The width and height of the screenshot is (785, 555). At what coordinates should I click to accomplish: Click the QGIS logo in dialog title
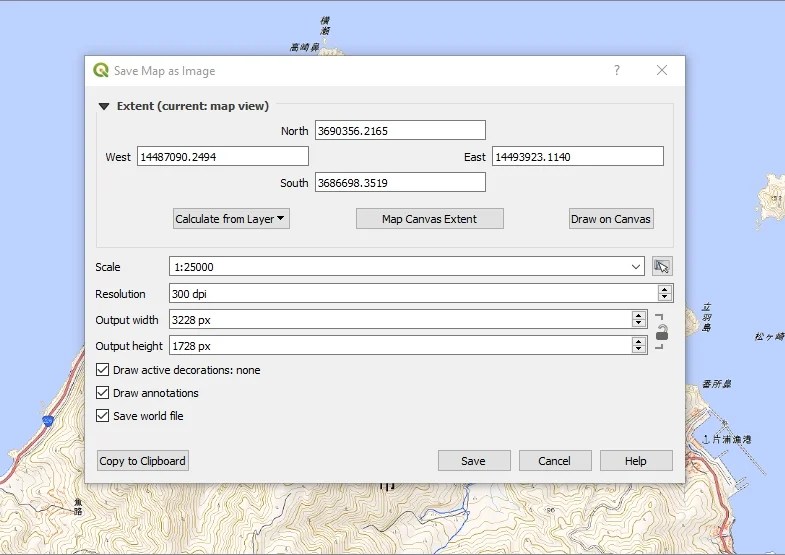pos(101,71)
